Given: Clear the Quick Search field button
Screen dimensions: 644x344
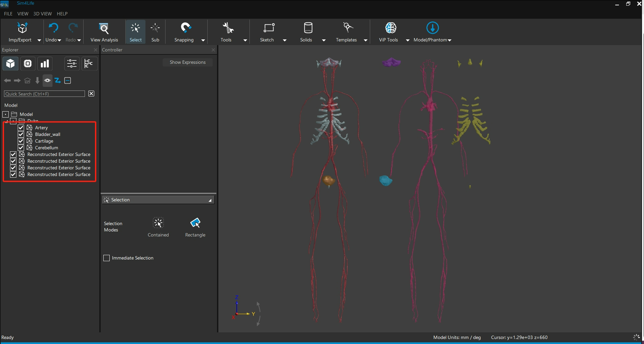Looking at the screenshot, I should click(x=91, y=94).
